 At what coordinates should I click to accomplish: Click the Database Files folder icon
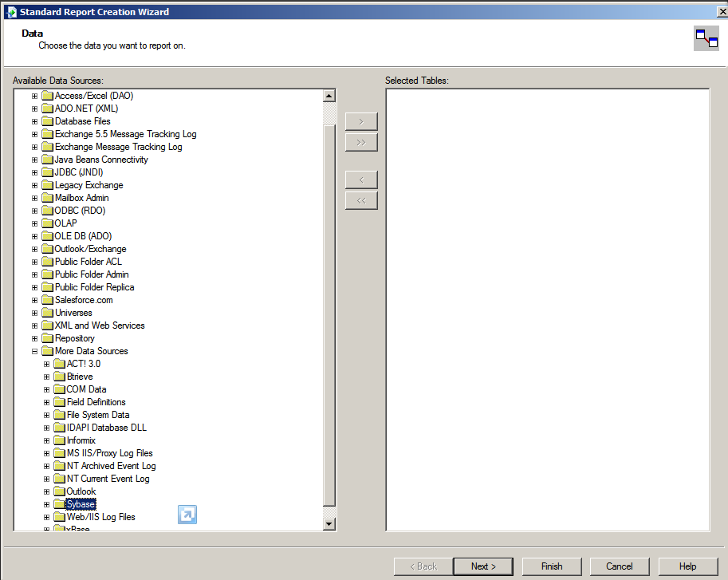47,121
